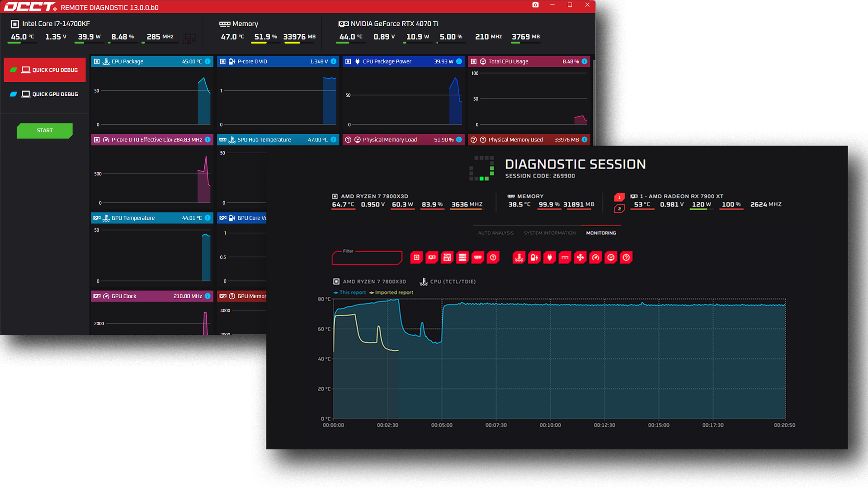Toggle the usage gauge sensor filter icon
The height and width of the screenshot is (488, 868).
[x=611, y=258]
